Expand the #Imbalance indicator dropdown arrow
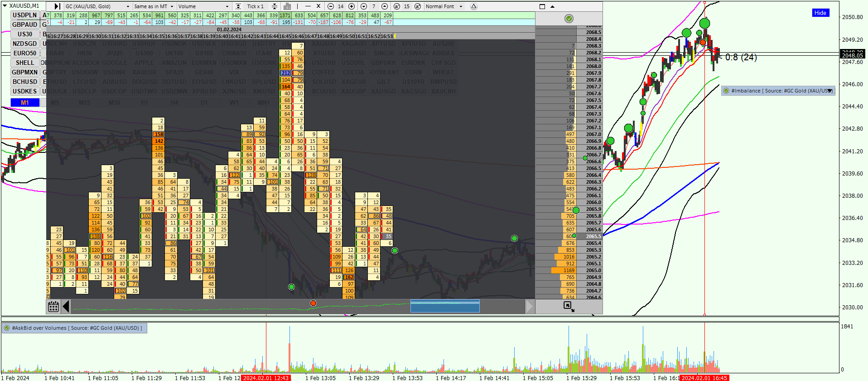Image resolution: width=868 pixels, height=381 pixels. [x=829, y=91]
